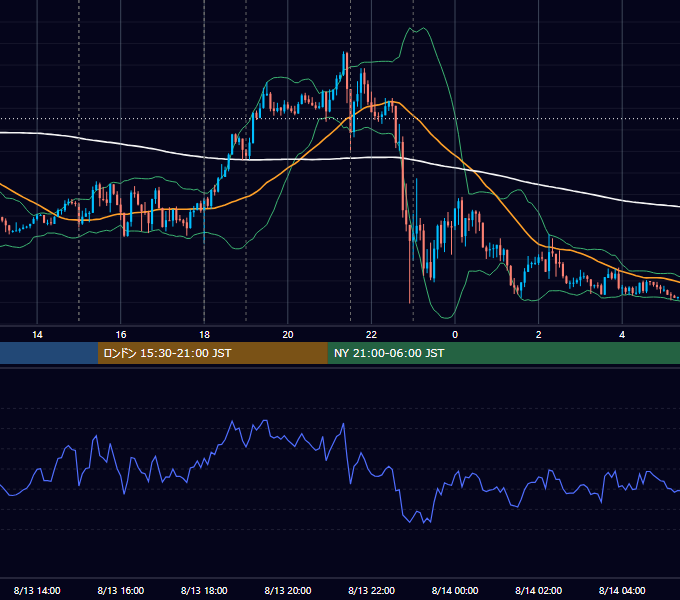This screenshot has height=600, width=680.
Task: Select the ロンドン 15:30-21:00 JST session bar
Action: coord(212,353)
